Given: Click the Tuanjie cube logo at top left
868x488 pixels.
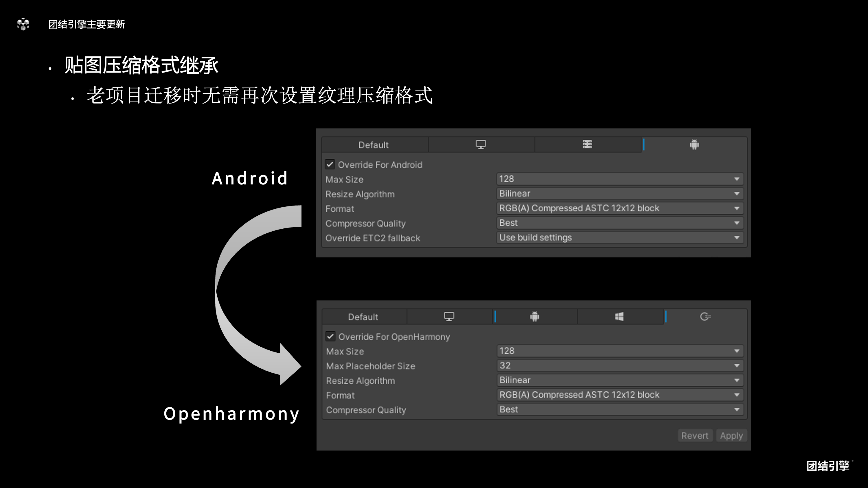Looking at the screenshot, I should click(23, 24).
